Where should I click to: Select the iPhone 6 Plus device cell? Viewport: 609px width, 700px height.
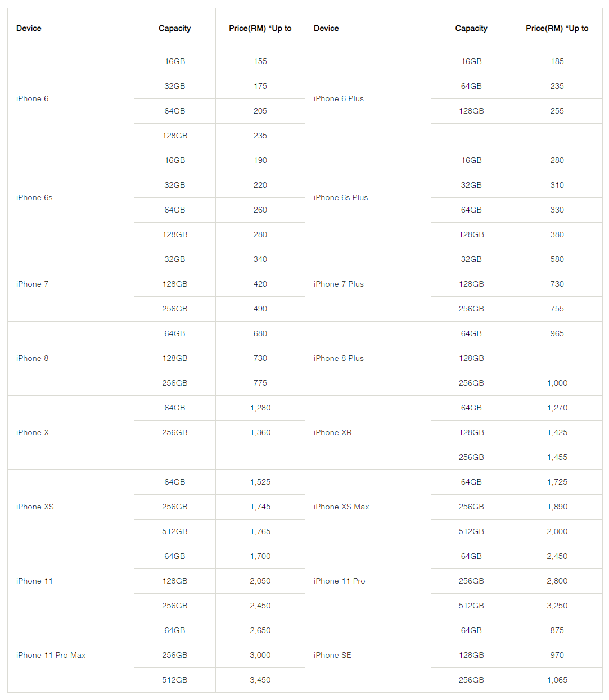(x=339, y=98)
